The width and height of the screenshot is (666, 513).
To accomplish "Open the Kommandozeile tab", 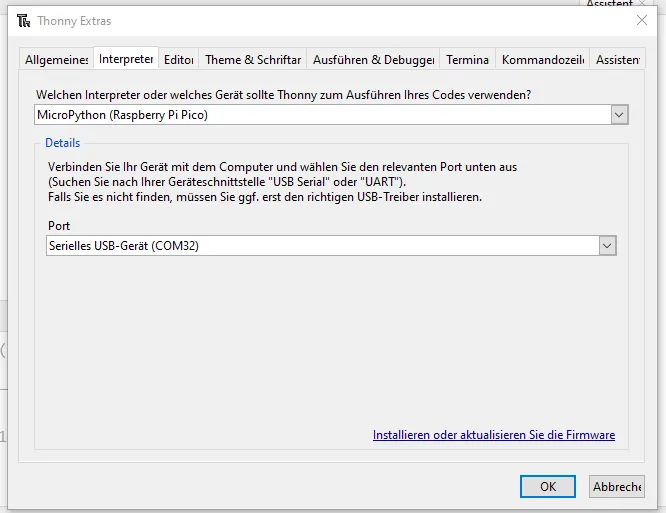I will click(542, 60).
